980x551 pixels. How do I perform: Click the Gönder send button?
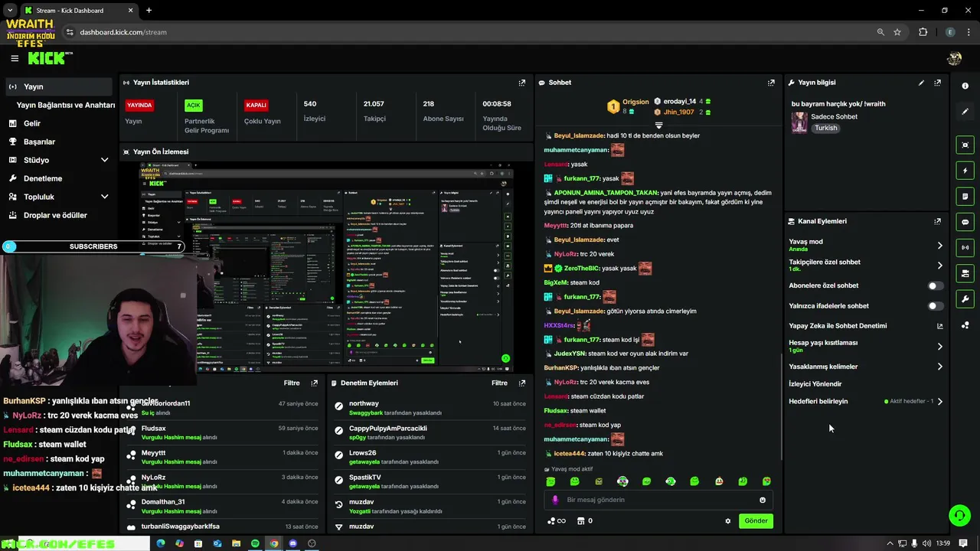click(x=756, y=521)
